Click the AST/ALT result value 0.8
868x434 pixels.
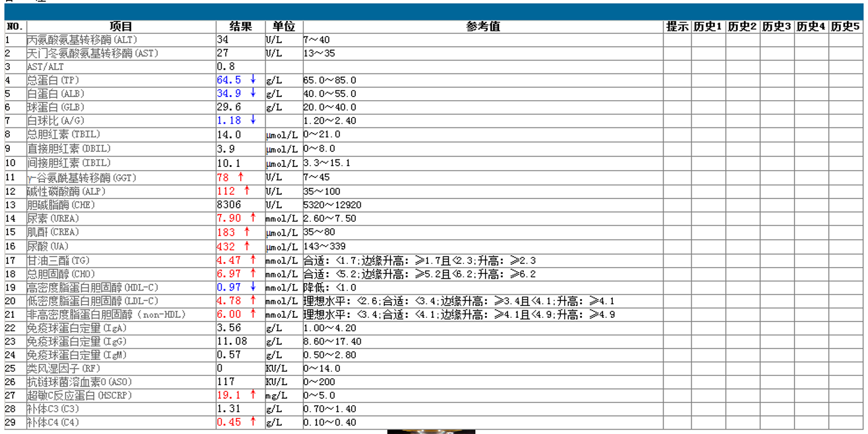pyautogui.click(x=225, y=67)
